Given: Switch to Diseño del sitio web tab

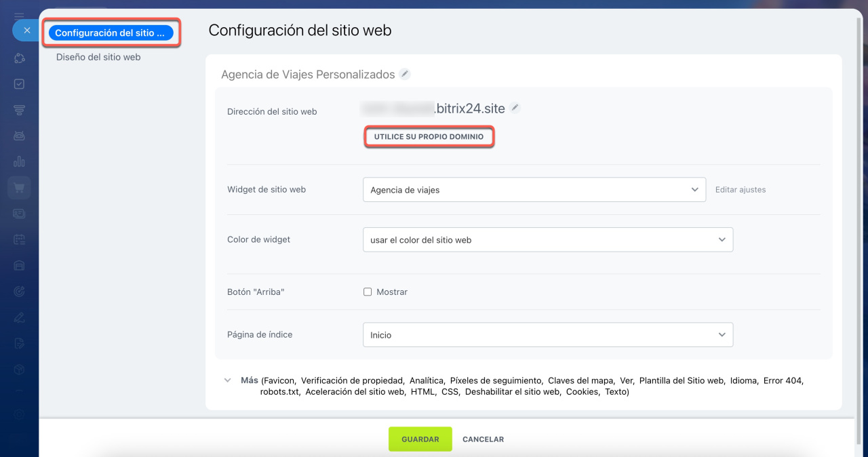Looking at the screenshot, I should pyautogui.click(x=98, y=58).
